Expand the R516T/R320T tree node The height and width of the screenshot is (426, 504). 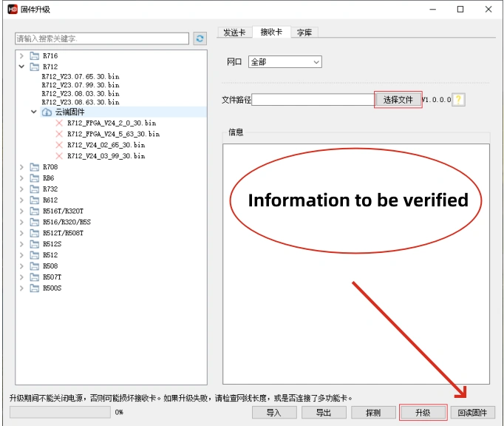coord(21,211)
